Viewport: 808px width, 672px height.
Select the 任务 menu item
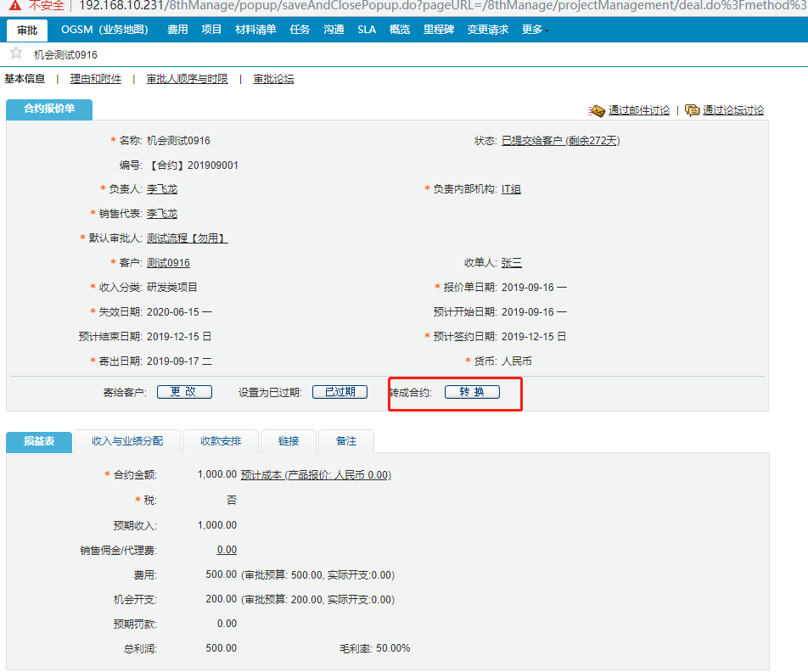click(300, 30)
